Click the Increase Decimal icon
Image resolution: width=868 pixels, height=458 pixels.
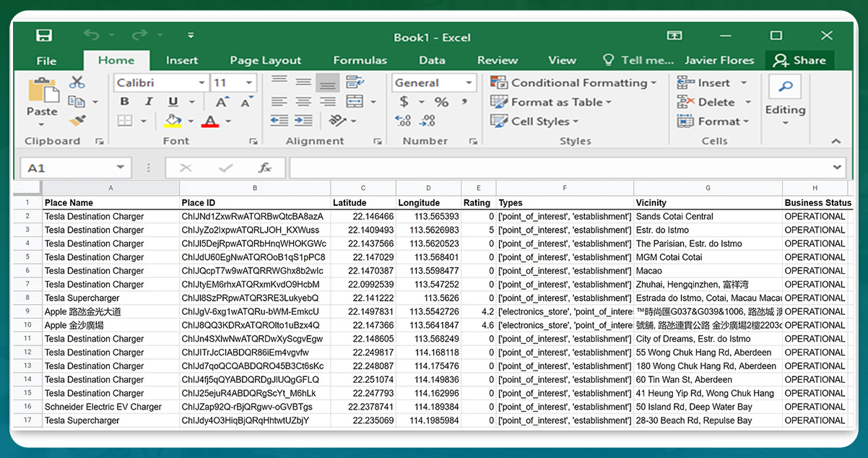[404, 121]
